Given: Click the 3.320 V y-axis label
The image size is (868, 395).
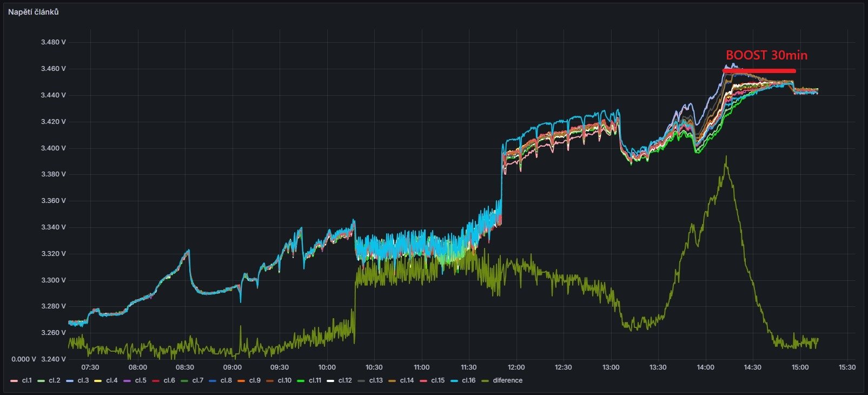Looking at the screenshot, I should [54, 254].
